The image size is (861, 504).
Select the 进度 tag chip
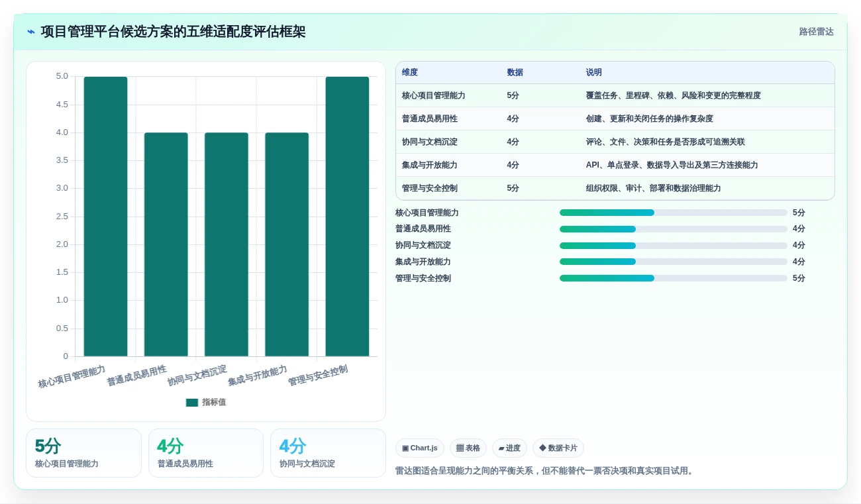coord(509,448)
